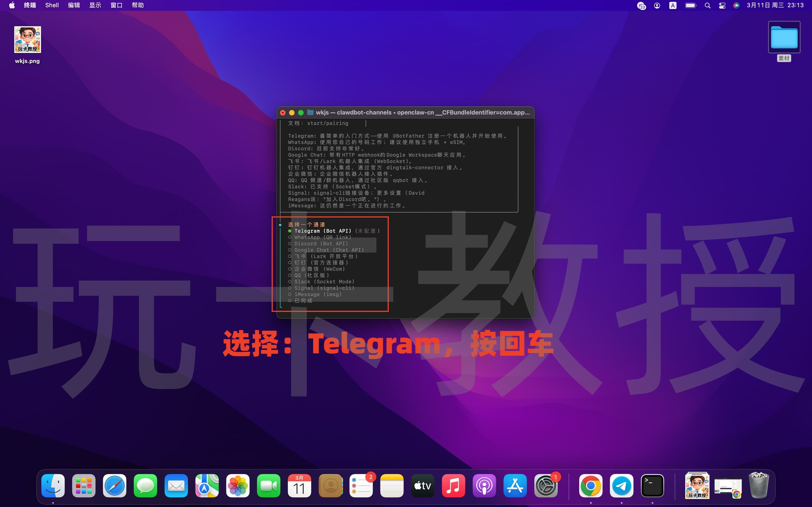Open the Shell menu
The image size is (812, 507).
click(52, 5)
